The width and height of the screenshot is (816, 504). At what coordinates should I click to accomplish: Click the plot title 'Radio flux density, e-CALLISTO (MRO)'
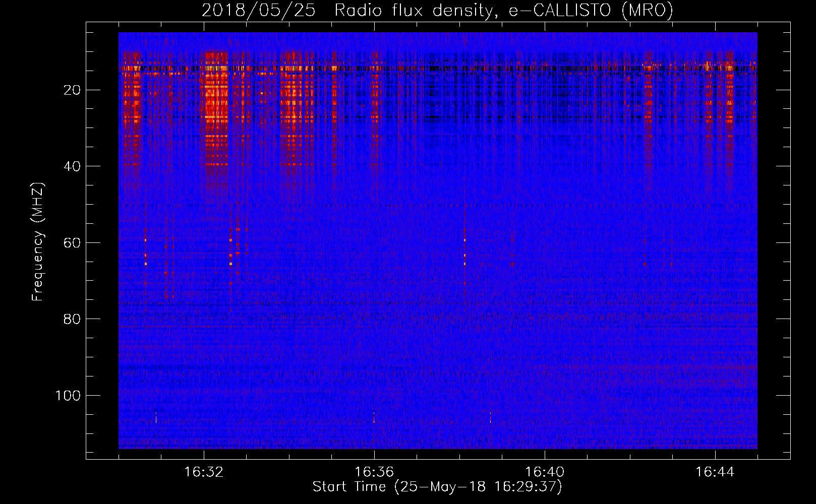click(504, 11)
